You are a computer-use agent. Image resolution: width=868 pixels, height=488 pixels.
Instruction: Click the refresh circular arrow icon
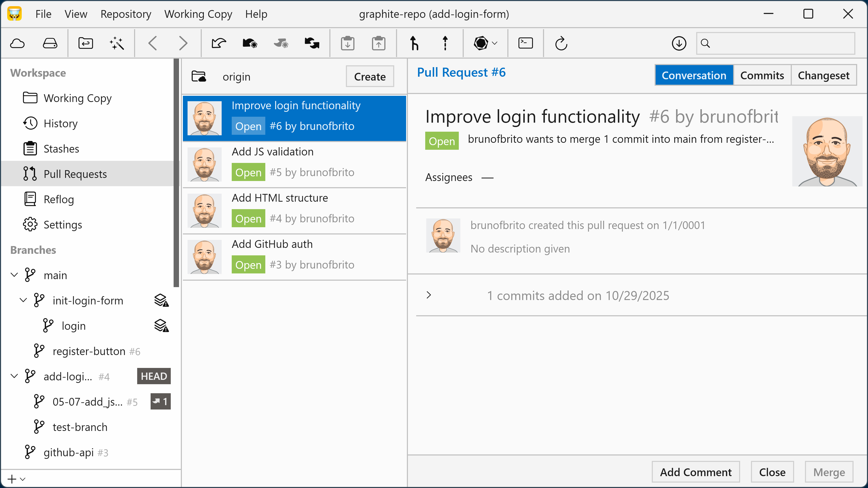[x=561, y=43]
